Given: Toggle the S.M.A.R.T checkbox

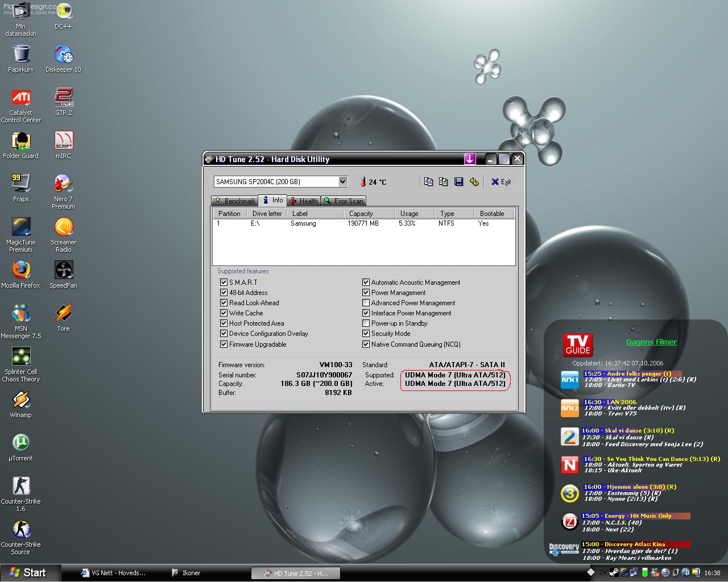Looking at the screenshot, I should (224, 282).
